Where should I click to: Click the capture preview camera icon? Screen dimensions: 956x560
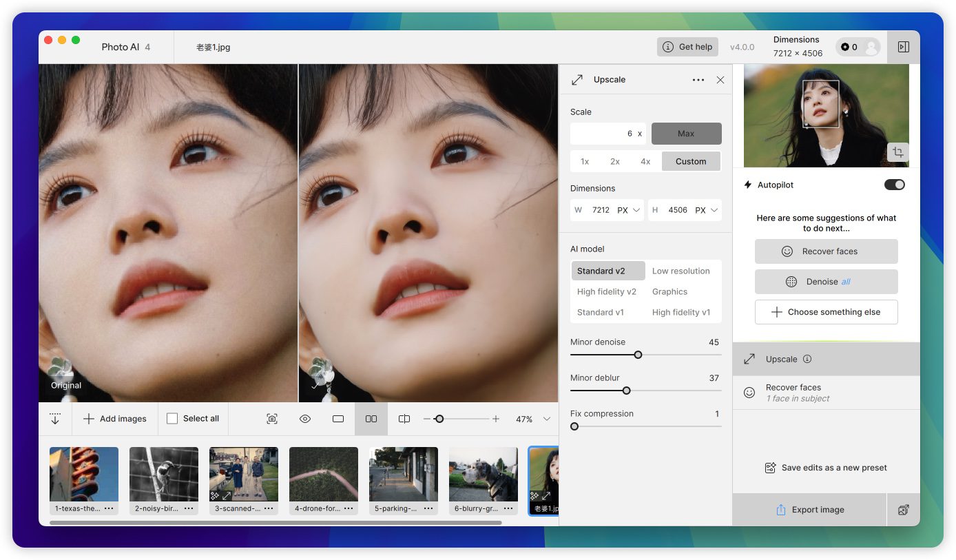tap(272, 419)
